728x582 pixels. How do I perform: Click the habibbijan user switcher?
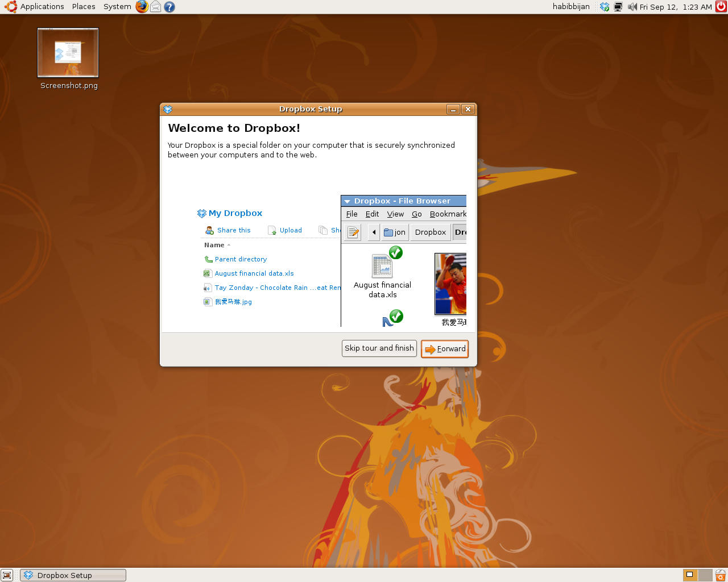click(x=571, y=7)
